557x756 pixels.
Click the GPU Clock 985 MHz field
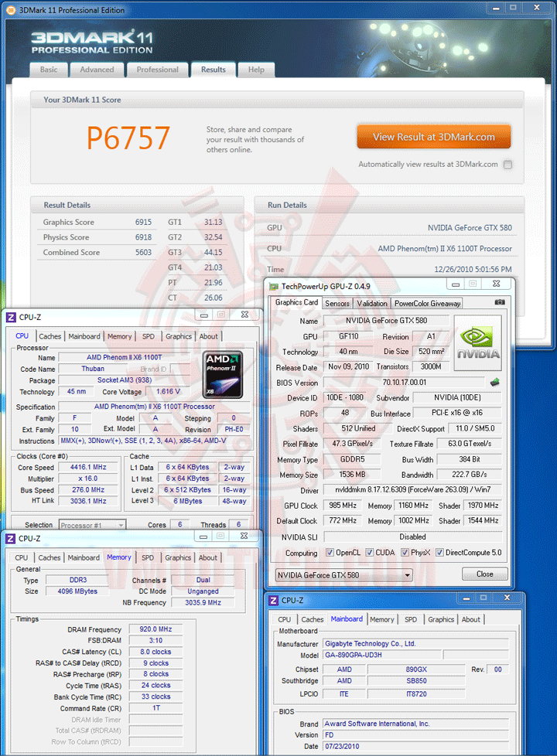point(343,506)
